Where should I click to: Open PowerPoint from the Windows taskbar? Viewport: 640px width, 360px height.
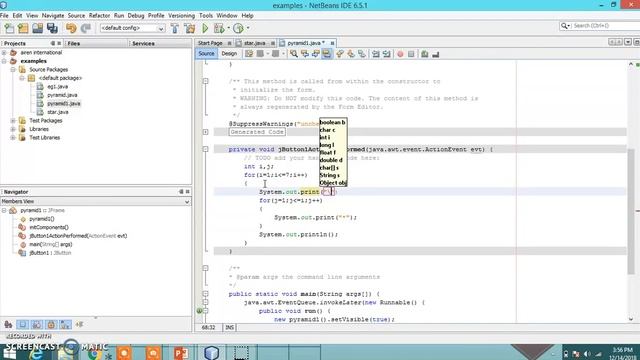181,352
